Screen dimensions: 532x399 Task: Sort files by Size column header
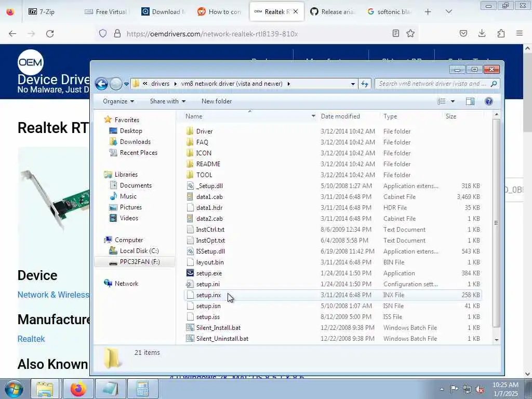click(x=450, y=116)
